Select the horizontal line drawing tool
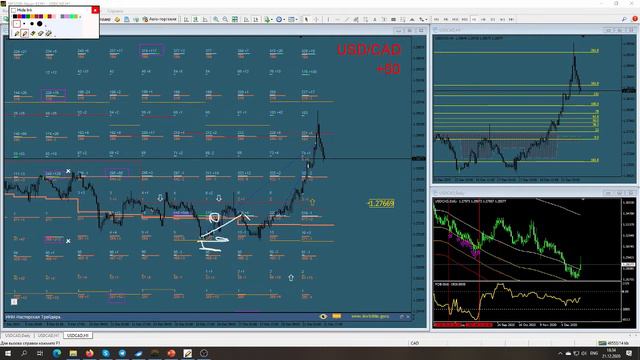Image resolution: width=640 pixels, height=360 pixels. (337, 19)
